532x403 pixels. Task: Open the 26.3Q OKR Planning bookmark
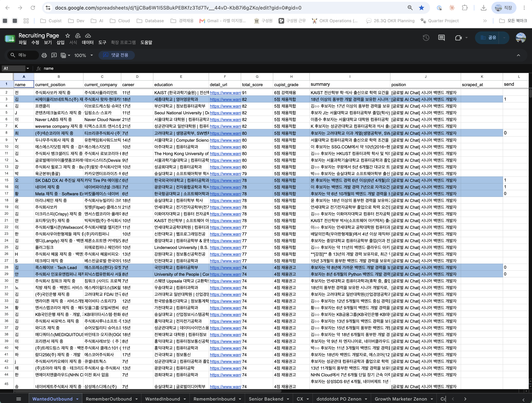coord(390,21)
